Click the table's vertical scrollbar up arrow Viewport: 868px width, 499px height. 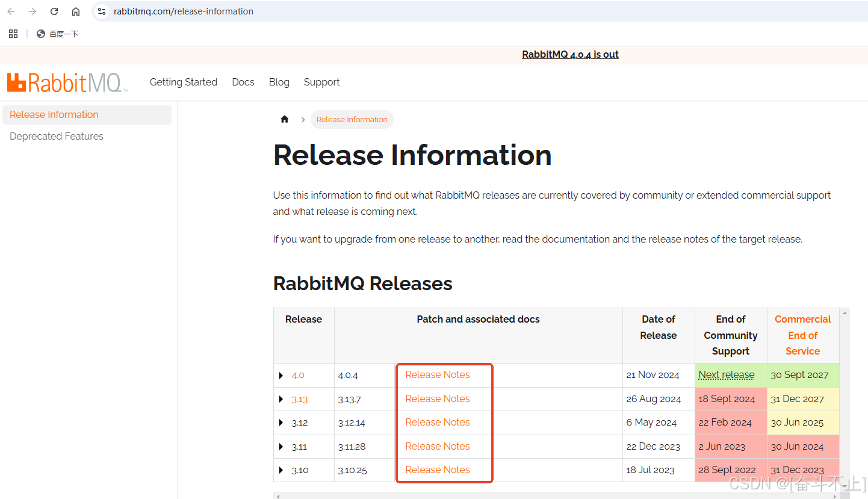[x=845, y=314]
